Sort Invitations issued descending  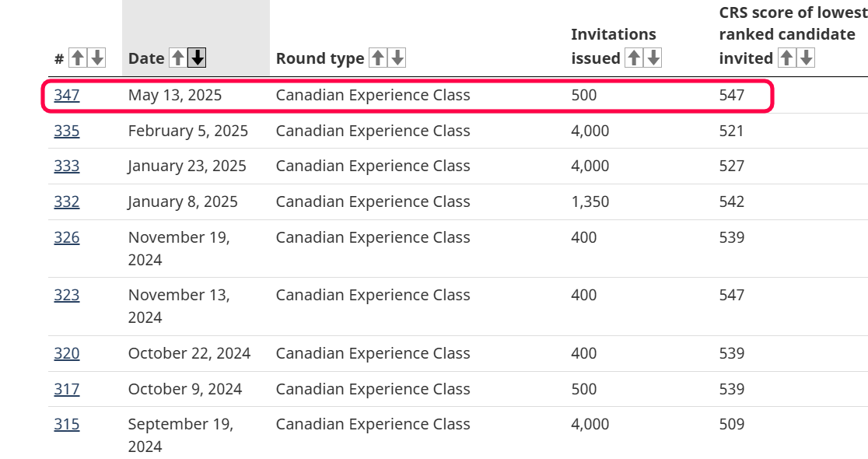653,58
